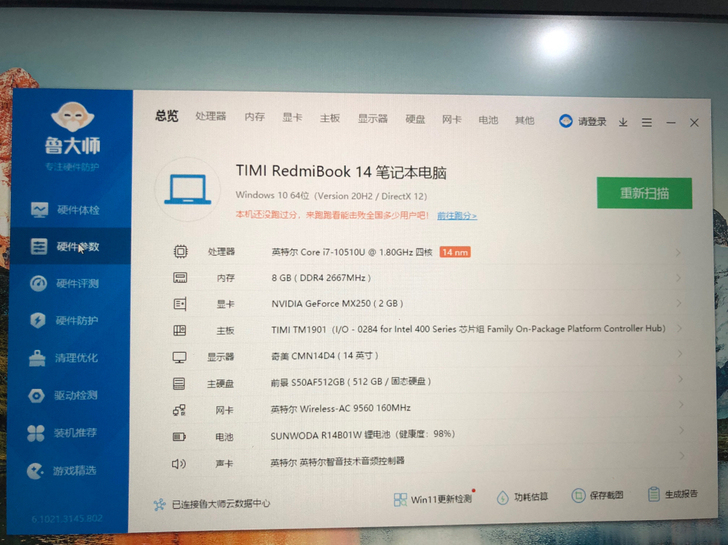Expand the 主板 row chevron
728x545 pixels.
click(680, 328)
